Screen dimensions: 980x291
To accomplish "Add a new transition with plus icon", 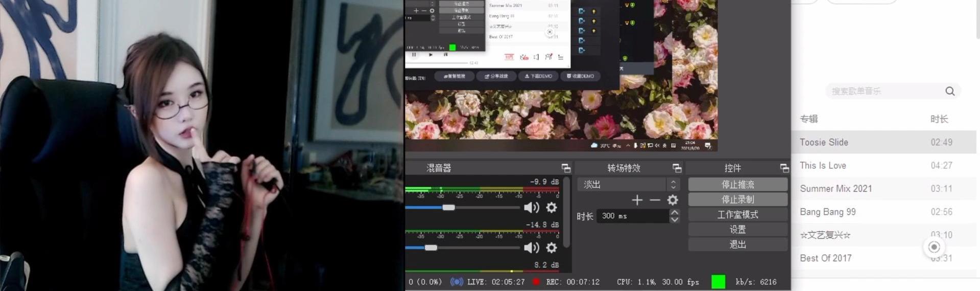I will pos(637,200).
